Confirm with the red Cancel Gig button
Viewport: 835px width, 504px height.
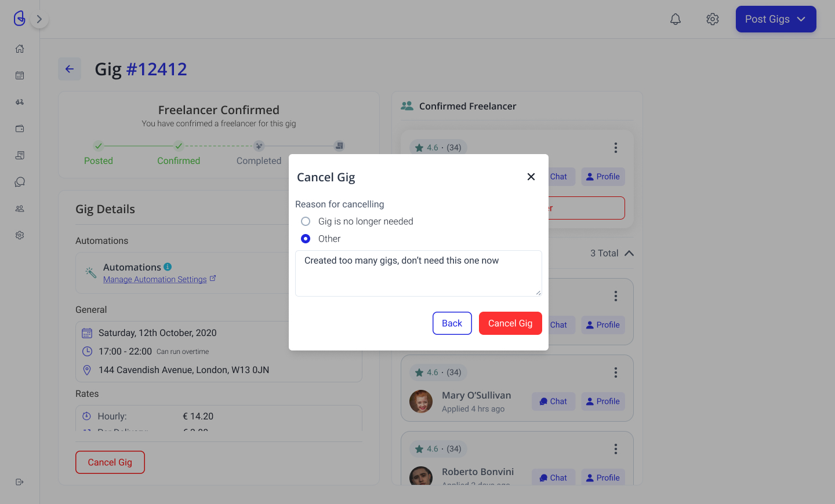coord(510,323)
